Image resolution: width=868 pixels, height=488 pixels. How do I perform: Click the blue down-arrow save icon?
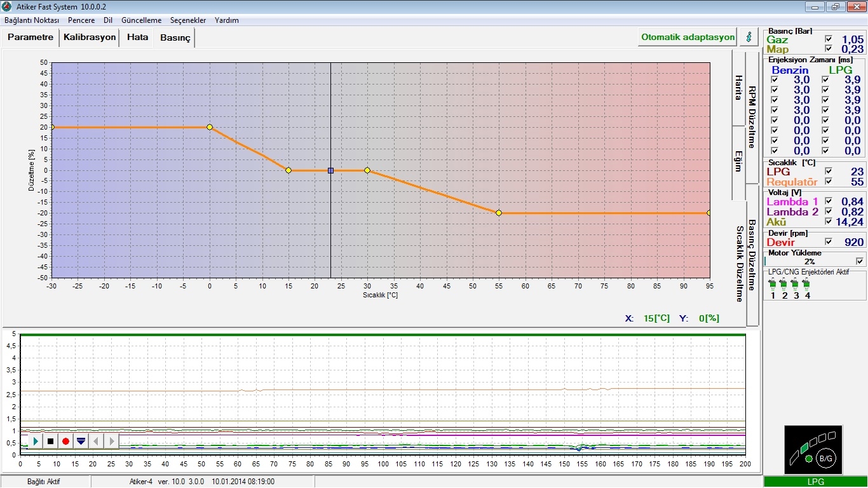click(81, 441)
